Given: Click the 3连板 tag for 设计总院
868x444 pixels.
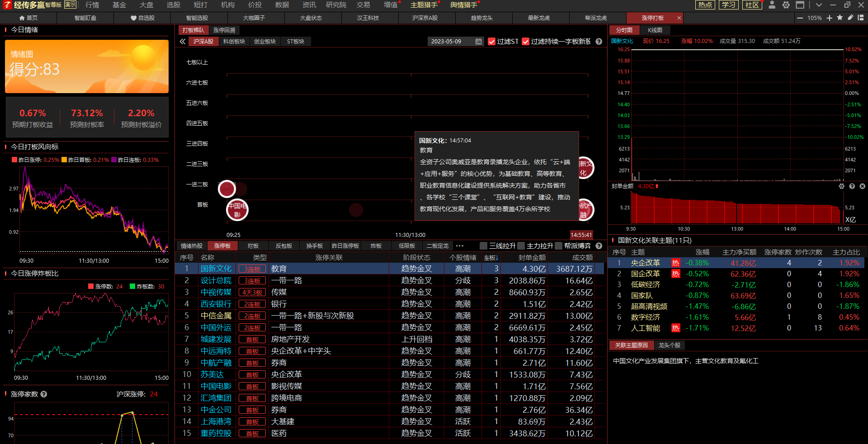Looking at the screenshot, I should tap(252, 280).
